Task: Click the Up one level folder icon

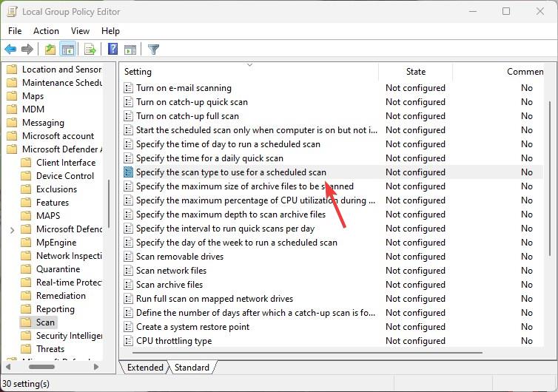Action: click(x=50, y=49)
